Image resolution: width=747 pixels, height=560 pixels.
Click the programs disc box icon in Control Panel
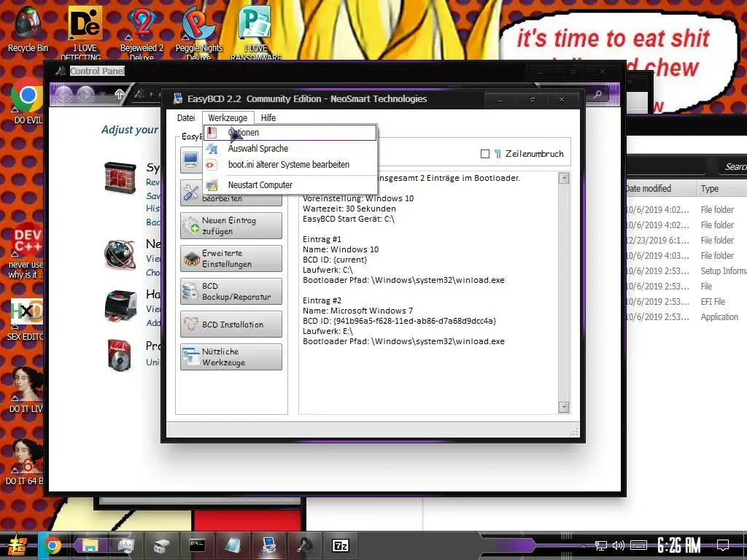pos(119,355)
